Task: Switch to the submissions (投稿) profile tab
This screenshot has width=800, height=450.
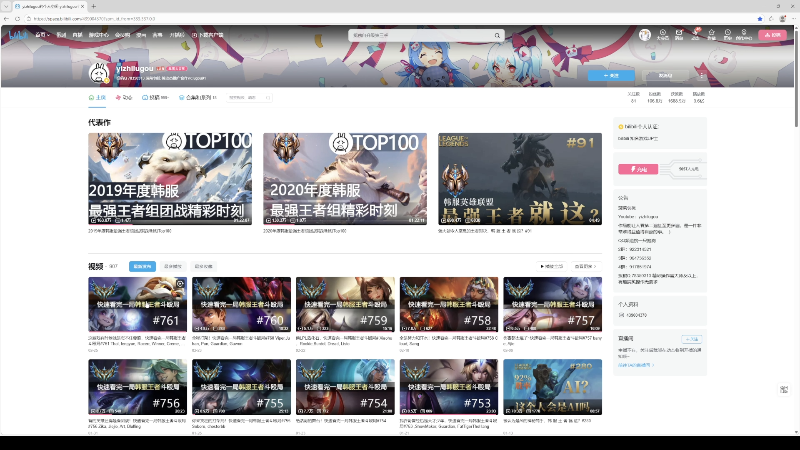Action: click(x=155, y=97)
